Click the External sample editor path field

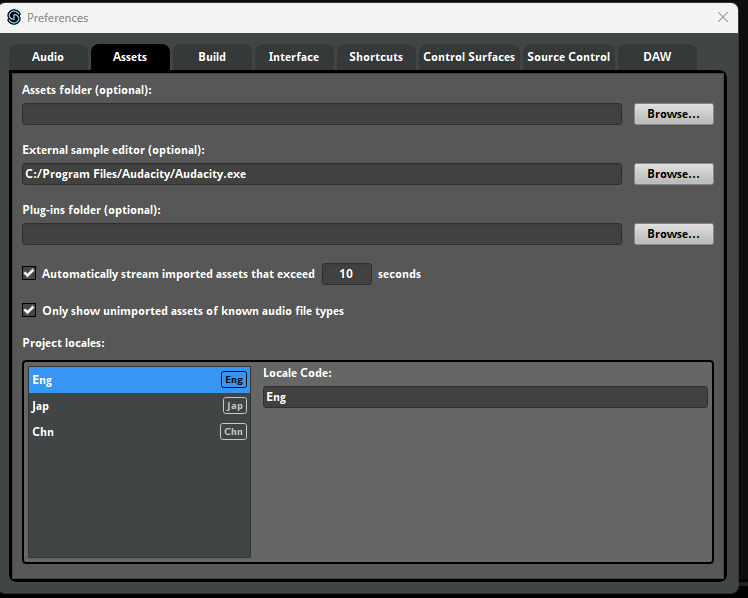(322, 174)
